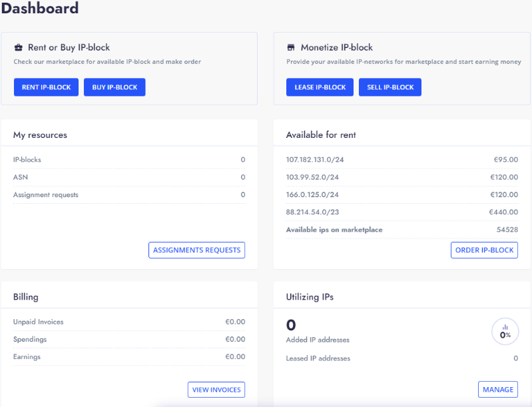Open VIEW INVOICES
Screen dimensions: 532x407
[216, 390]
